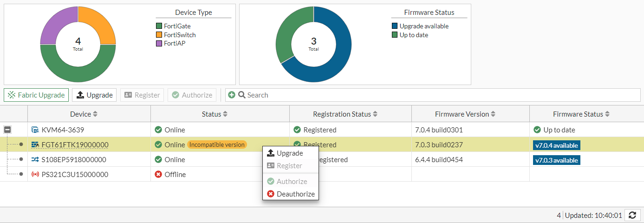Click the add filter plus icon beside Search

(232, 95)
